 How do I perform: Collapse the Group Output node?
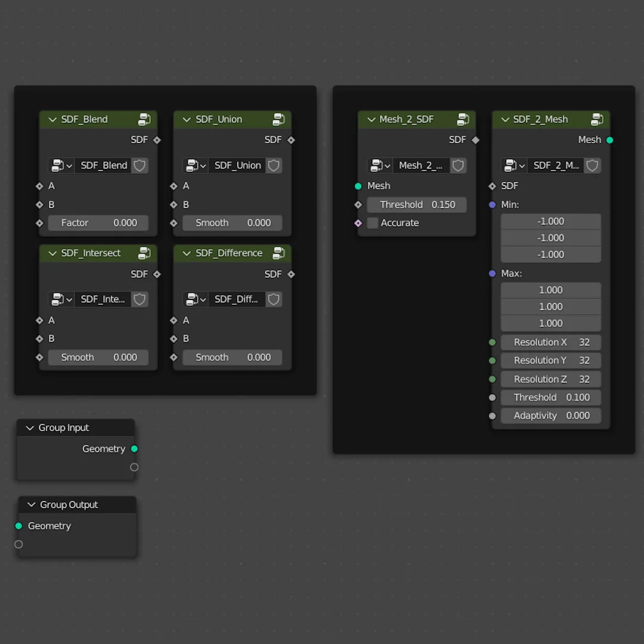click(x=32, y=505)
